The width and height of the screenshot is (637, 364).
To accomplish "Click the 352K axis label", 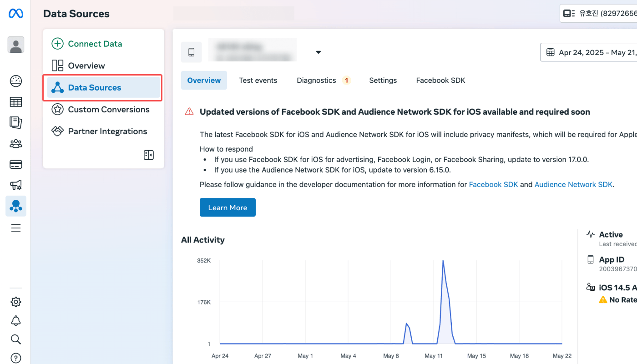I will (x=204, y=261).
